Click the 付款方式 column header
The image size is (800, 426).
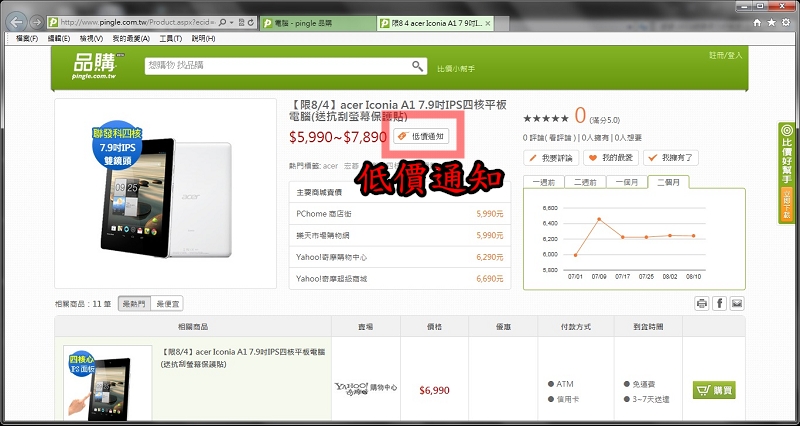pyautogui.click(x=576, y=327)
